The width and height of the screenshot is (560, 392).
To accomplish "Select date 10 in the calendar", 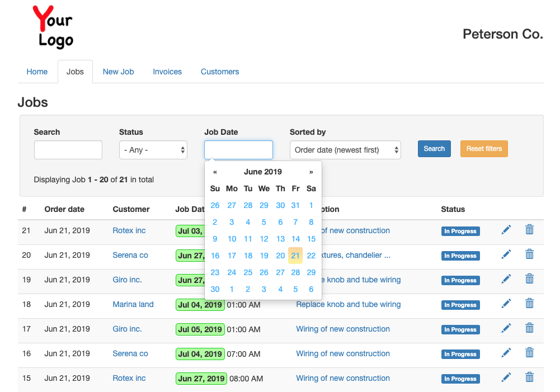I will 232,239.
